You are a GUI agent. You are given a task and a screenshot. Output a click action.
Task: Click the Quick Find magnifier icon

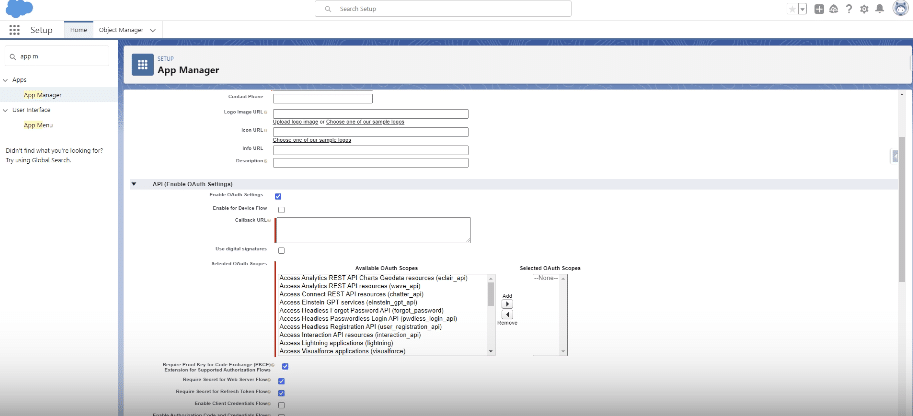tap(13, 57)
